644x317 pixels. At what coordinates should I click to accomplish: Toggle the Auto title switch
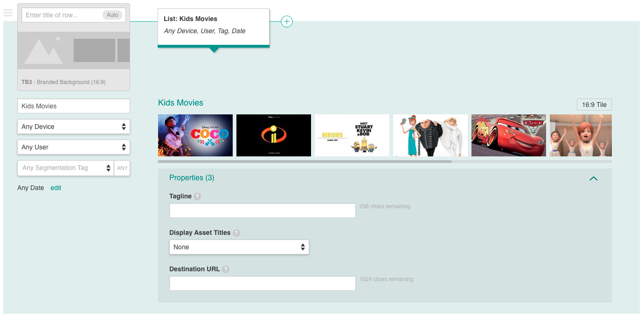[112, 15]
